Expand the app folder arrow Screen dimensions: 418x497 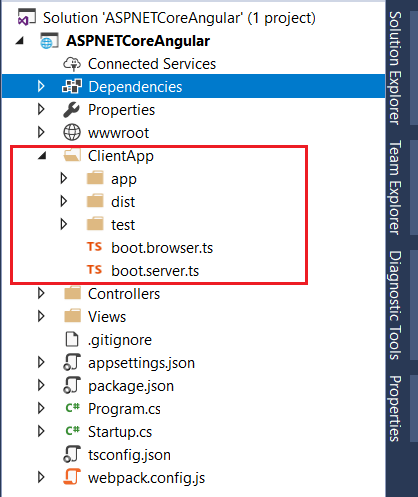tap(64, 178)
